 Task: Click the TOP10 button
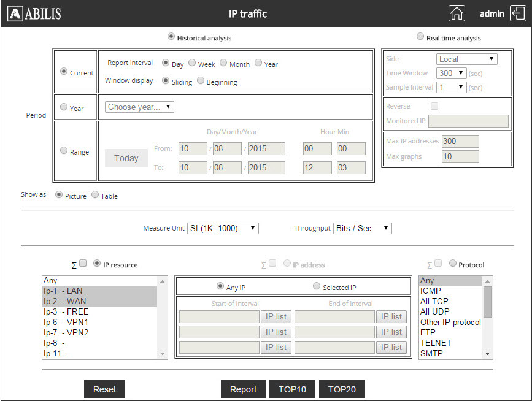292,389
